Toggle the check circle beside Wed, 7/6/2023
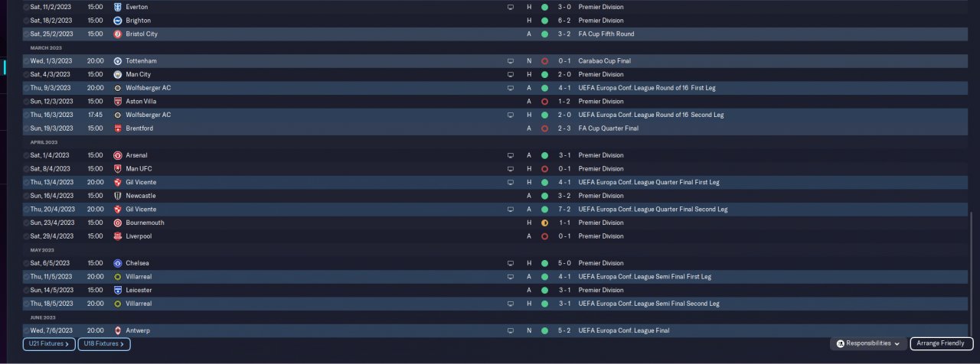This screenshot has width=980, height=364. (26, 331)
